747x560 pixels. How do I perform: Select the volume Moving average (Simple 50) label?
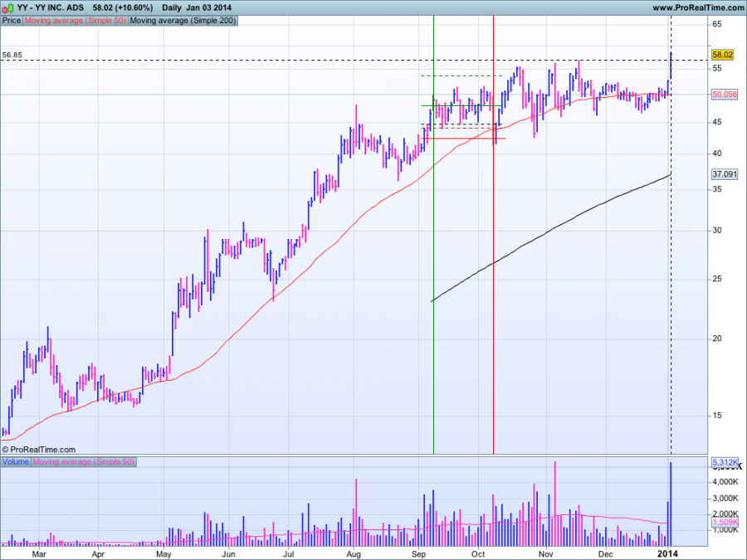click(84, 461)
